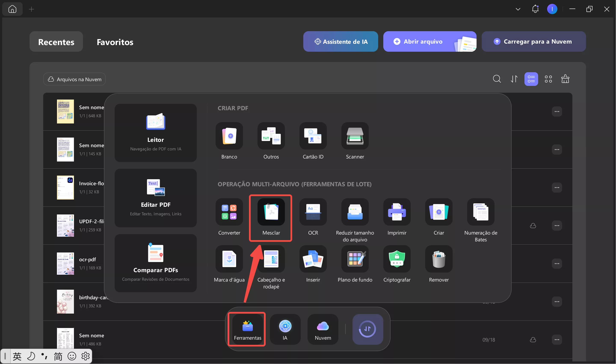Expand the title bar dropdown chevron
The image size is (616, 364).
tap(518, 9)
